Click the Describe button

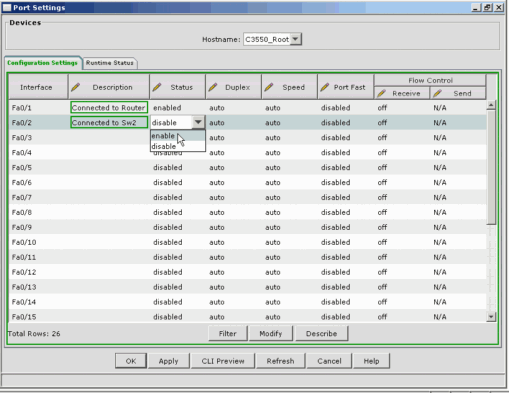click(x=321, y=333)
